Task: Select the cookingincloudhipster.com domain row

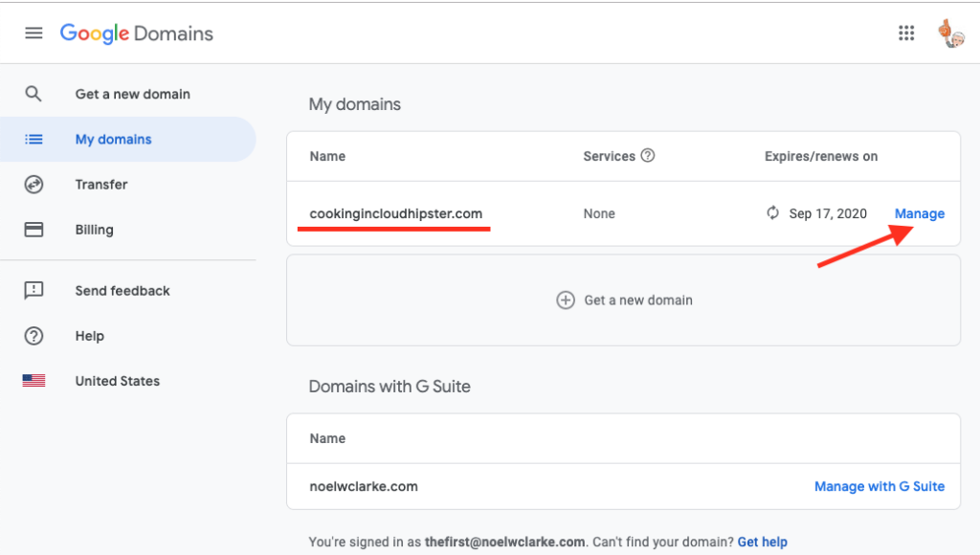Action: 396,213
